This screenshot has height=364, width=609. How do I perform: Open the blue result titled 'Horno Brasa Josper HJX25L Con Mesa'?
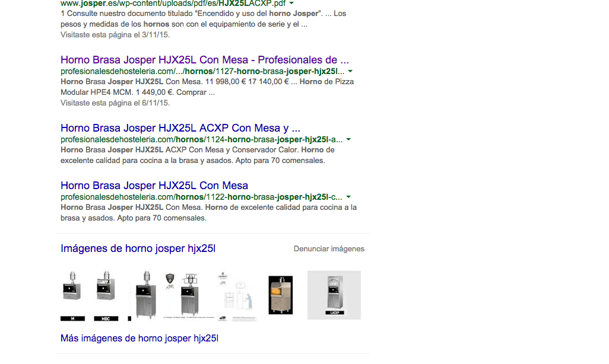pyautogui.click(x=154, y=186)
